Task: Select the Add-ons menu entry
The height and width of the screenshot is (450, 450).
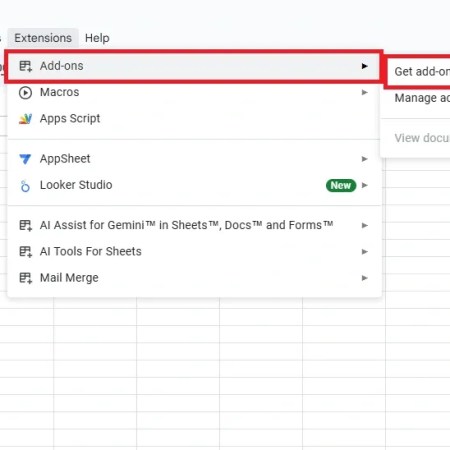Action: tap(193, 66)
